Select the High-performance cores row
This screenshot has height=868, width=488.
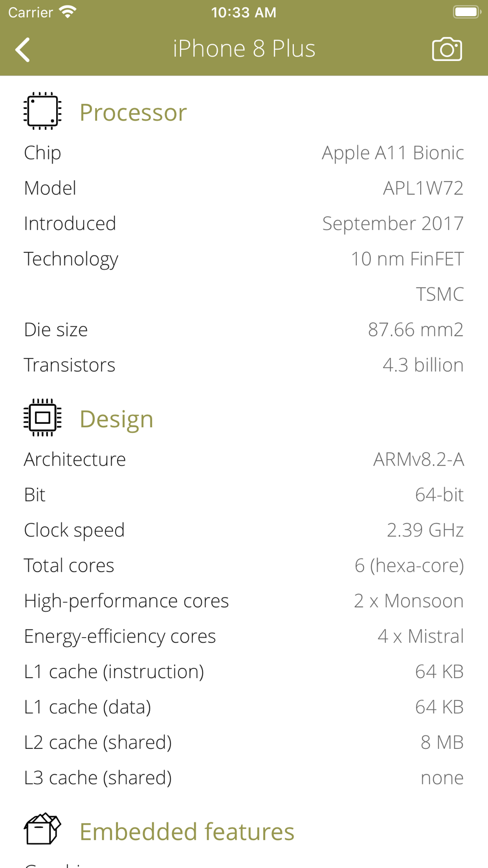(244, 601)
